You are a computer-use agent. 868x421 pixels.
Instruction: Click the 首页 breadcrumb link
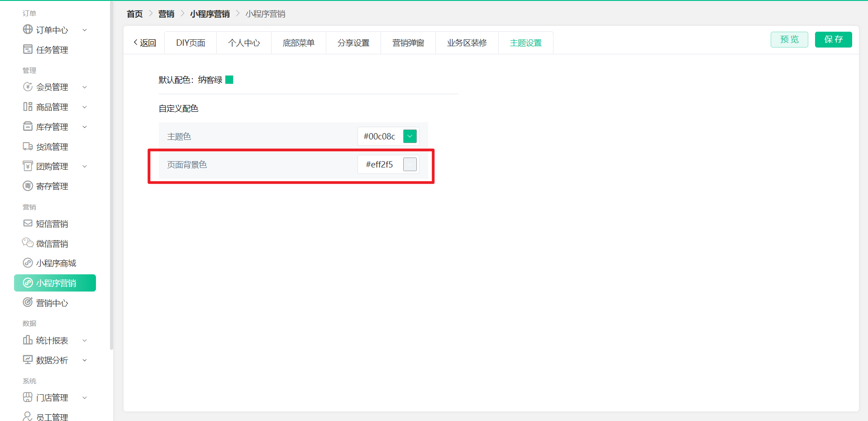(134, 14)
